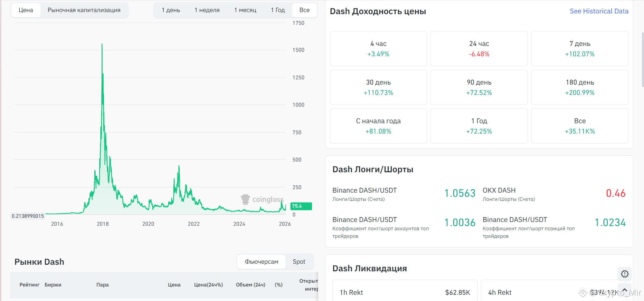Screen dimensions: 644x301
Task: Click the alert badge icon beside Dash Ликвидация
Action: [x=625, y=274]
